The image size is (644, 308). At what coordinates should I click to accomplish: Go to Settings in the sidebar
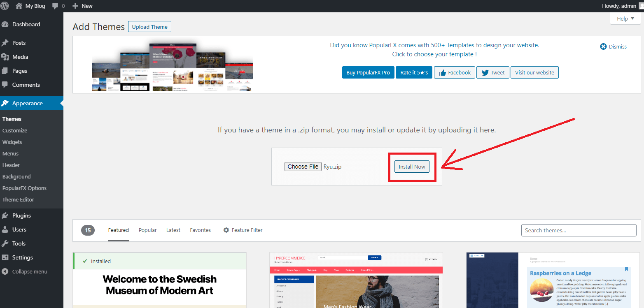tap(22, 257)
